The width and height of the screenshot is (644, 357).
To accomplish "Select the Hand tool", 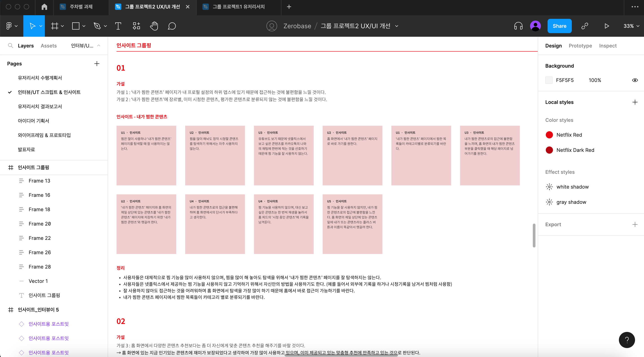I will coord(154,26).
